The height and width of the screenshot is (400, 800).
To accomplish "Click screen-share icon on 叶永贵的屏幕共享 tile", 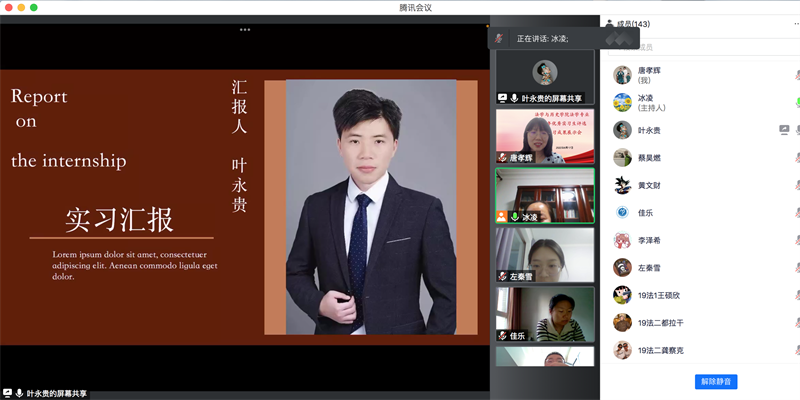I will point(502,98).
